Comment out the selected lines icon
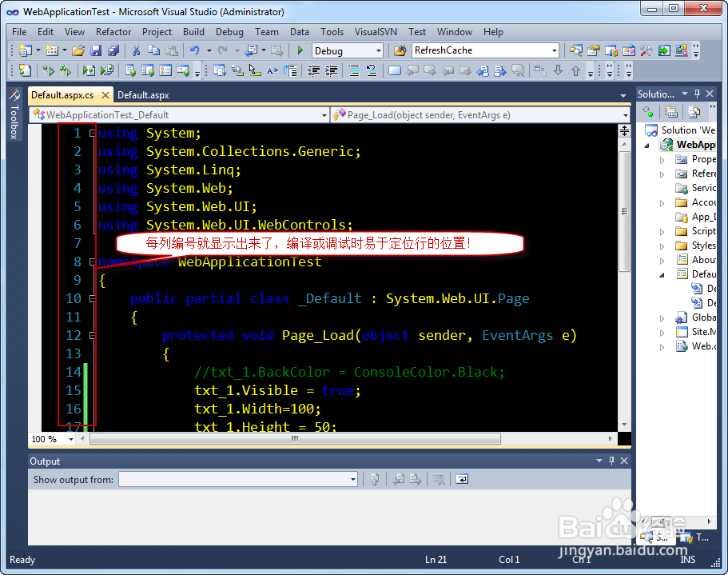The width and height of the screenshot is (728, 575). pyautogui.click(x=354, y=70)
